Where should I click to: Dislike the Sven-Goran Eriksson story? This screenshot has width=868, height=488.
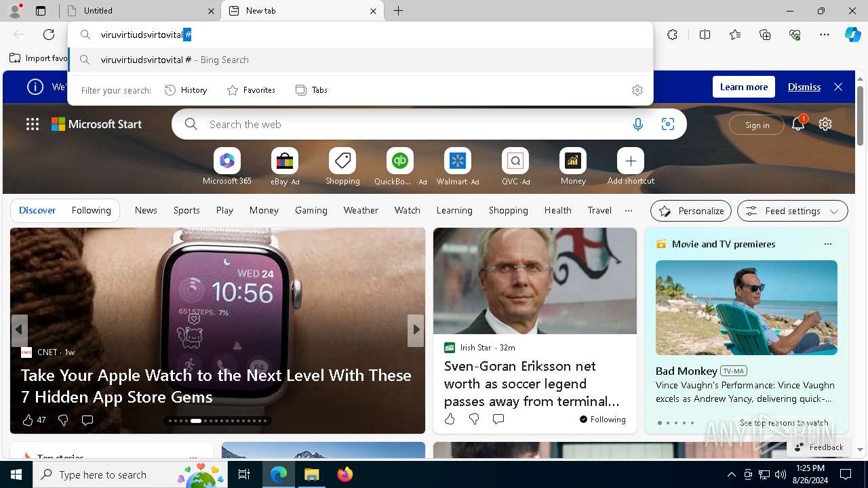point(474,419)
